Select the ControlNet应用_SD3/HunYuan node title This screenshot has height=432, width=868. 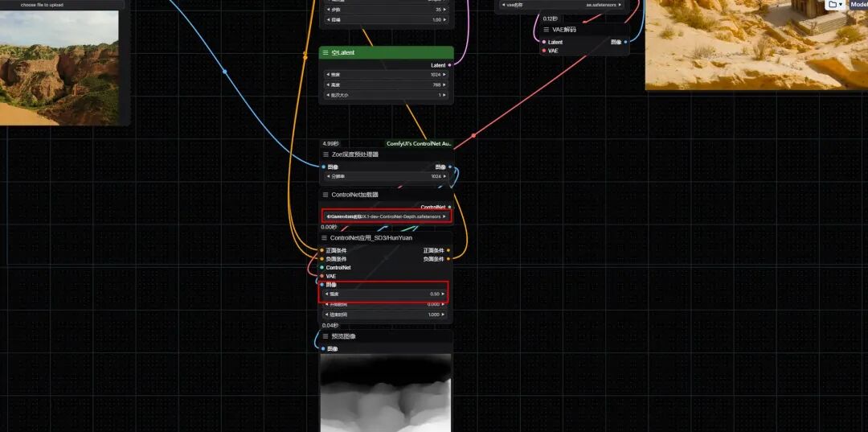(371, 237)
